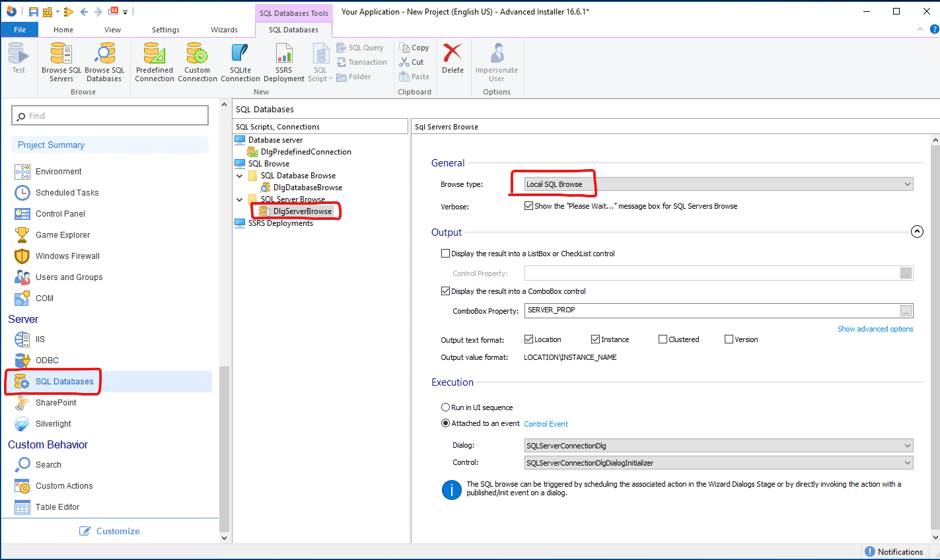Switch to the View ribbon tab
The height and width of the screenshot is (560, 940).
click(112, 30)
